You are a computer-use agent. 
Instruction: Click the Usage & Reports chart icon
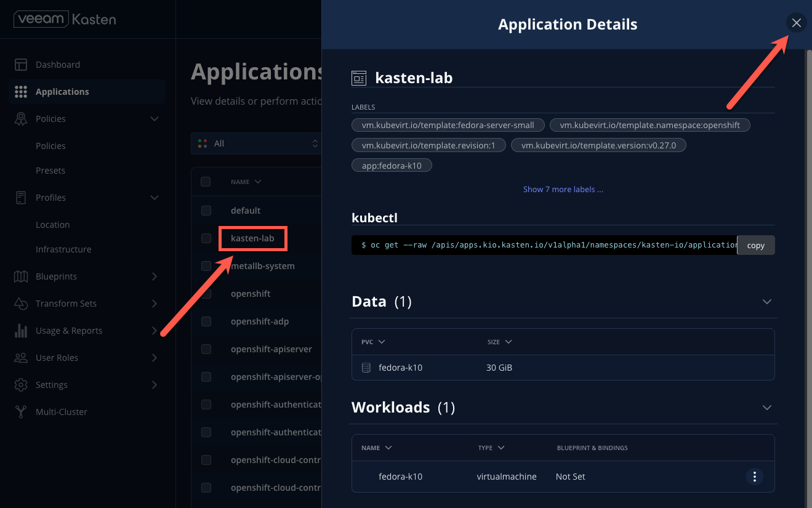click(21, 331)
